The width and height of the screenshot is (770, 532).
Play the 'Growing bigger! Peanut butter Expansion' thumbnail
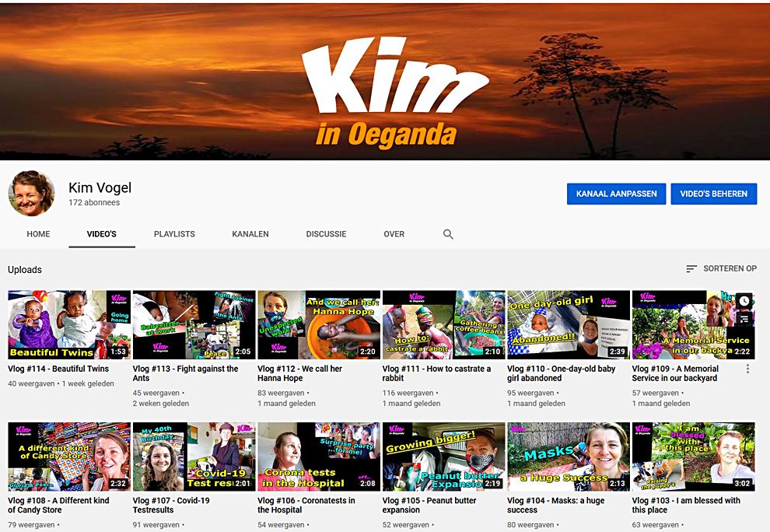point(443,457)
